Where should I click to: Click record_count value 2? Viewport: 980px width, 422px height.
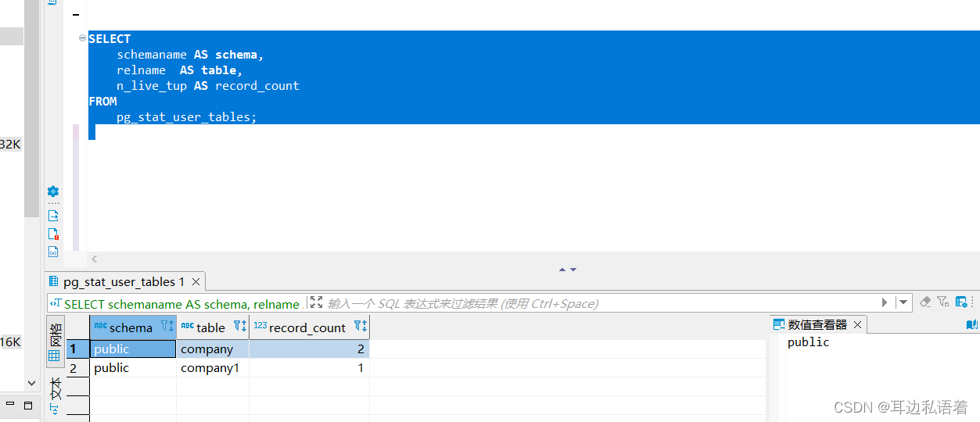[x=310, y=349]
